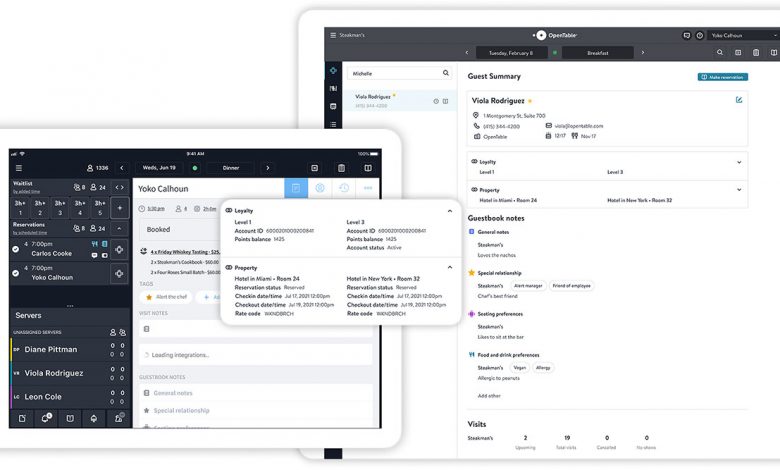Open the clipboard icon in the desktop toolbar

pyautogui.click(x=756, y=52)
